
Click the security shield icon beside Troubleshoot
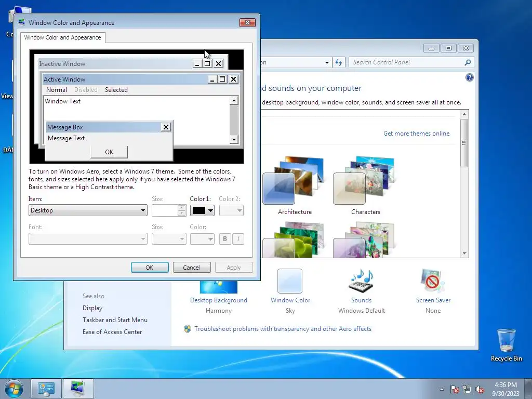tap(187, 329)
